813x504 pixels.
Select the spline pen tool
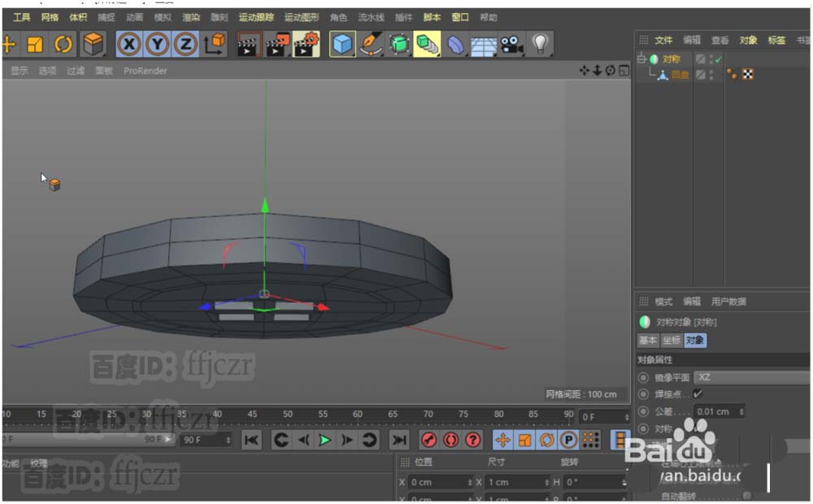pyautogui.click(x=371, y=44)
